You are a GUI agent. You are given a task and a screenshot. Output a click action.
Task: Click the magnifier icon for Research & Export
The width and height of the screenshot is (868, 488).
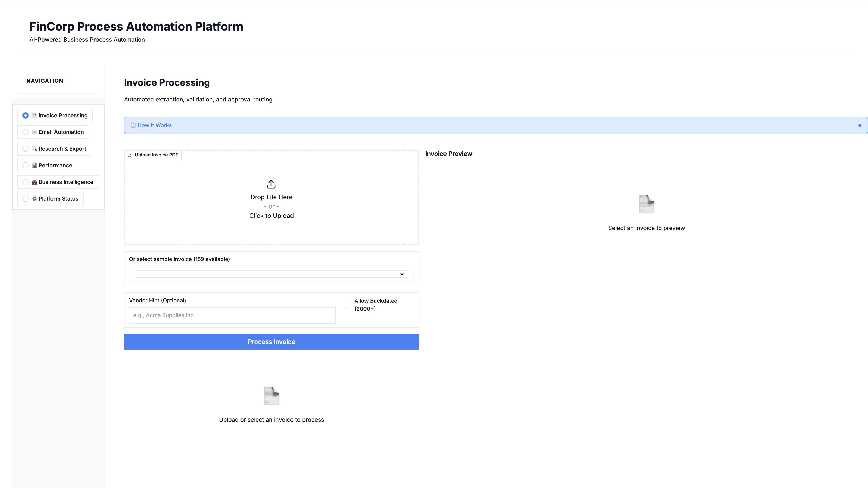[x=34, y=149]
